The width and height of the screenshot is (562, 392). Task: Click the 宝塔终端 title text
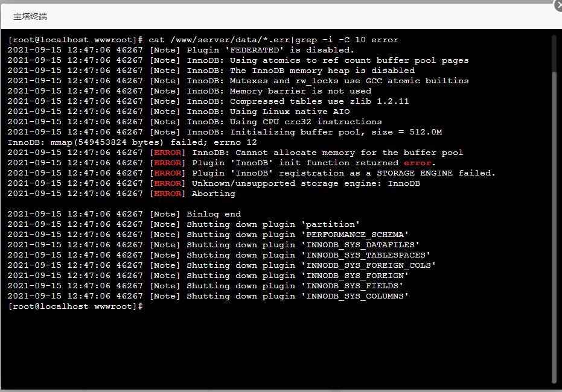click(30, 16)
